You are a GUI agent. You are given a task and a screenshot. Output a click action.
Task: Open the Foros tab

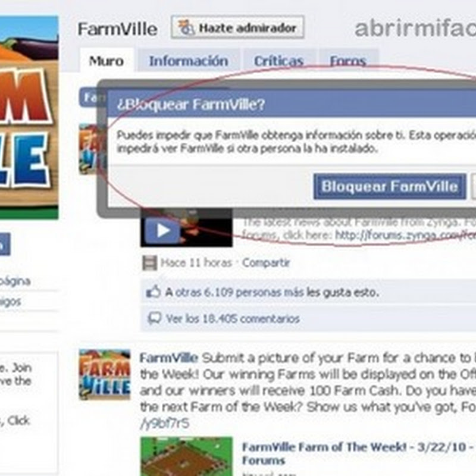pos(348,61)
